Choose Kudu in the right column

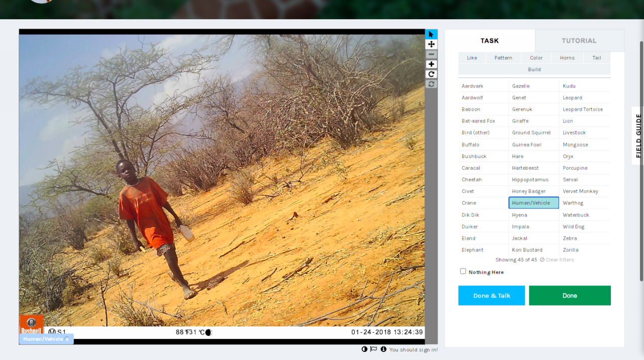[585, 86]
